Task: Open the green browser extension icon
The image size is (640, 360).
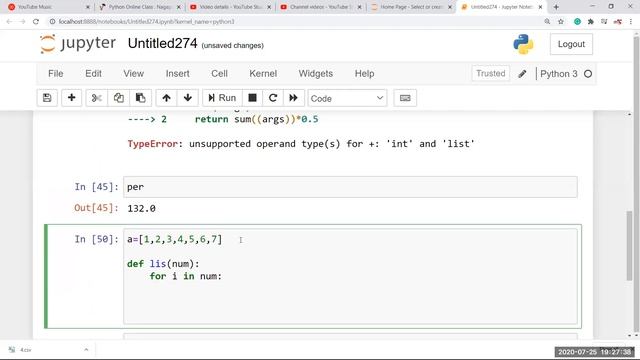Action: tap(577, 22)
